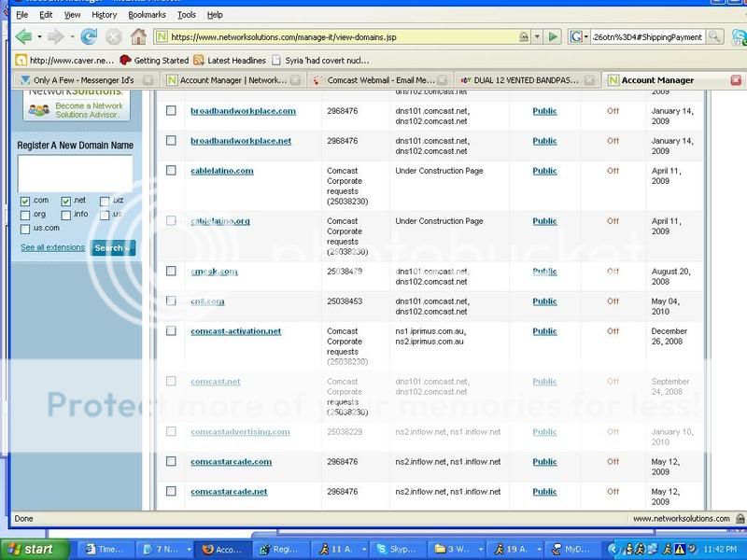Open the File menu
The height and width of the screenshot is (560, 747).
coord(21,15)
